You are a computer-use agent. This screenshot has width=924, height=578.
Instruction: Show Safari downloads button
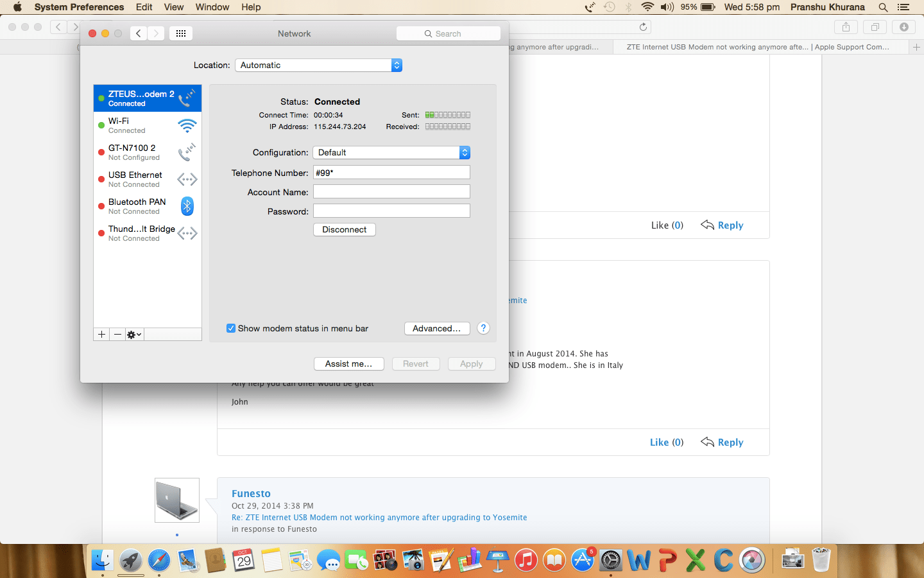pos(903,27)
